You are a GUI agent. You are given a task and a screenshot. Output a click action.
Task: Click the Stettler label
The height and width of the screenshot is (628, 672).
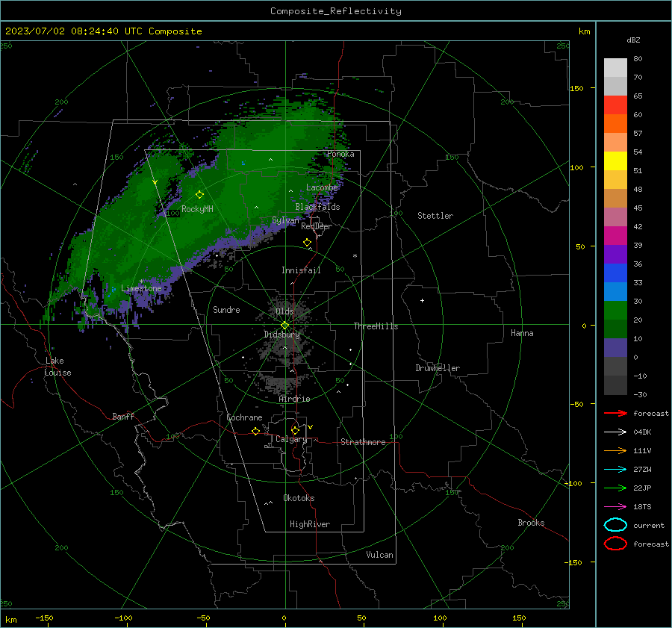435,216
